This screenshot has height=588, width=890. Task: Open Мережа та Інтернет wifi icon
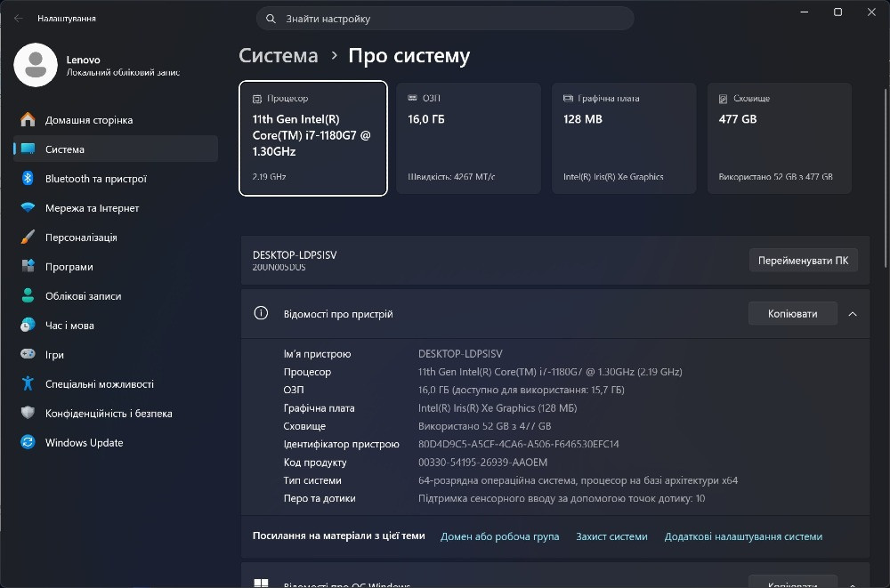(x=28, y=208)
